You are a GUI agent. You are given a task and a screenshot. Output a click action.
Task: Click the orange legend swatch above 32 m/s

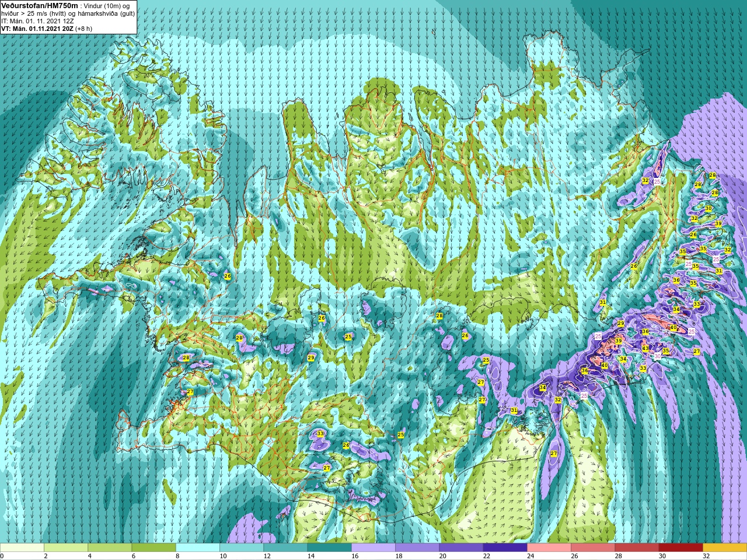(x=725, y=548)
